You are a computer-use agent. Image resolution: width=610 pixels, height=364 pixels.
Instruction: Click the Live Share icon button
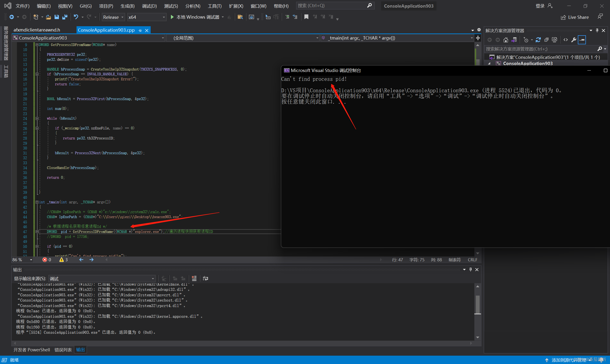pos(575,17)
